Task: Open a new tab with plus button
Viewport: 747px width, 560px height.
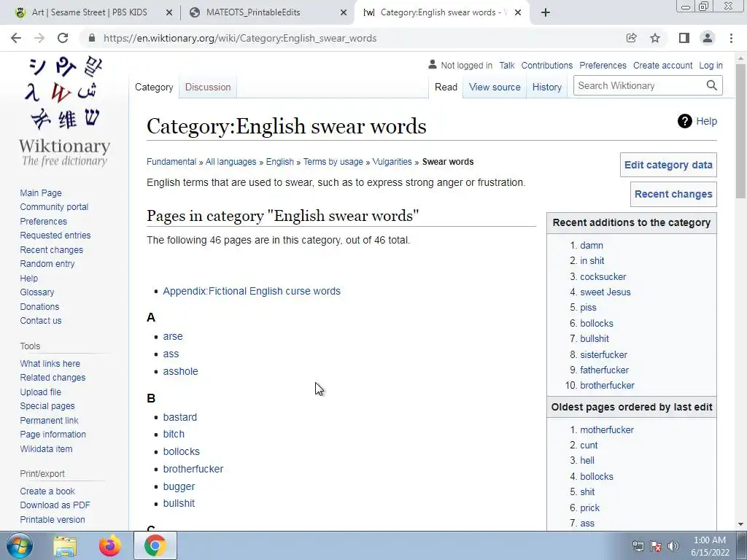Action: 546,13
